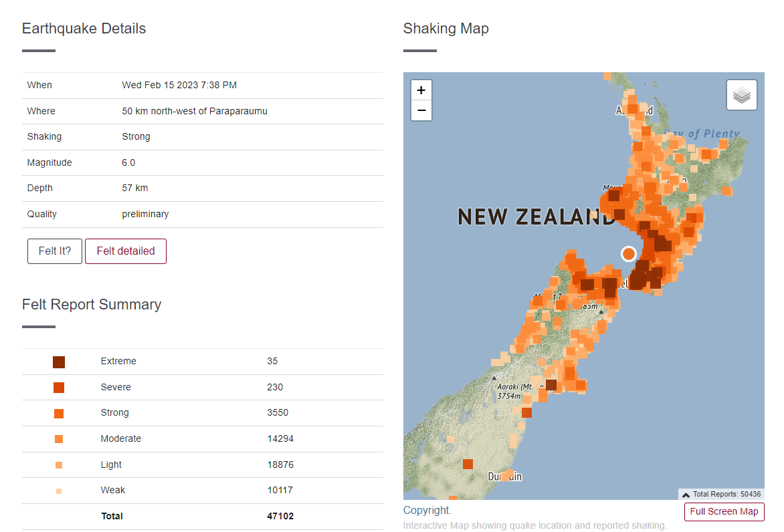Click the magnitude value 6.0
The height and width of the screenshot is (532, 784).
coord(128,162)
